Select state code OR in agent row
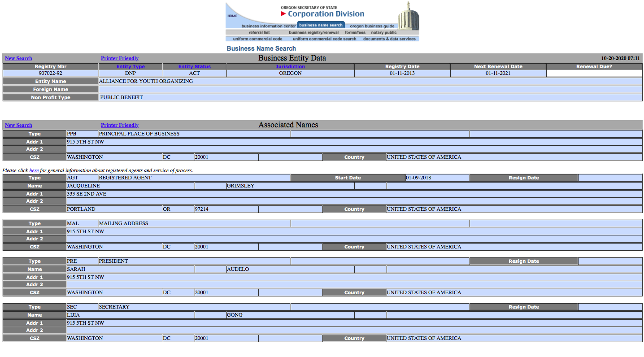 click(x=167, y=209)
